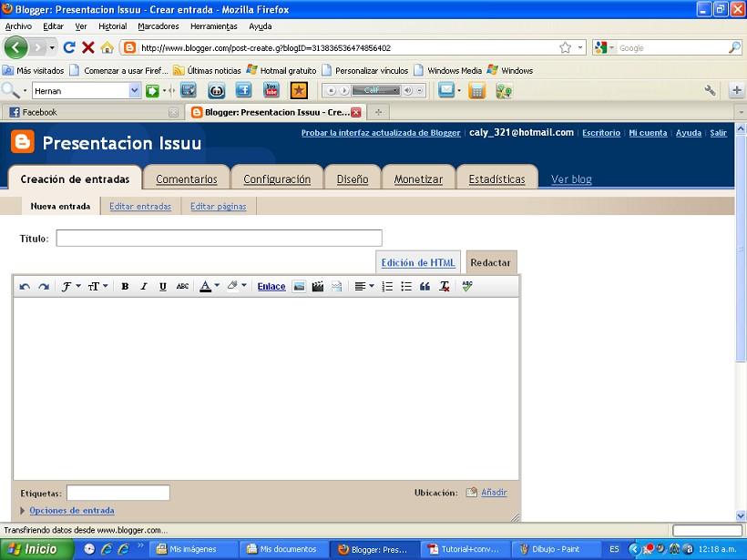
Task: Apply bold formatting in editor
Action: 125,286
